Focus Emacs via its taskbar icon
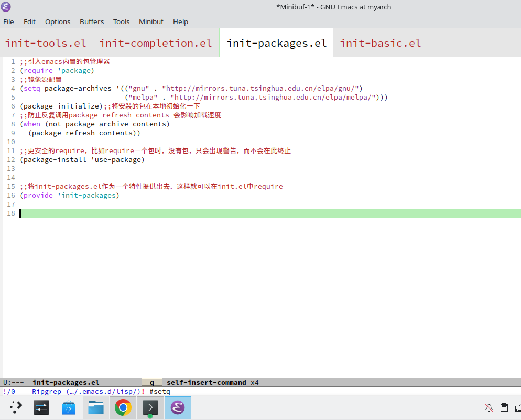This screenshot has width=521, height=420. coord(177,407)
